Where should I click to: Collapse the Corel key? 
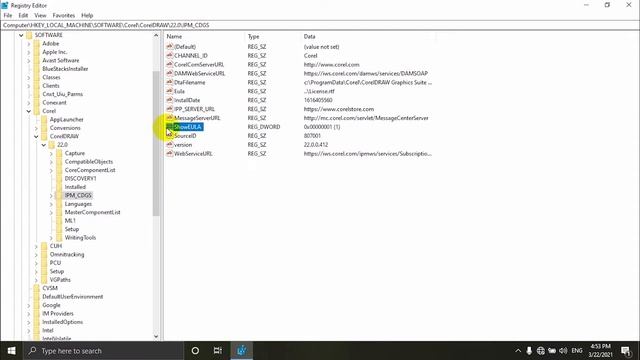pyautogui.click(x=29, y=111)
